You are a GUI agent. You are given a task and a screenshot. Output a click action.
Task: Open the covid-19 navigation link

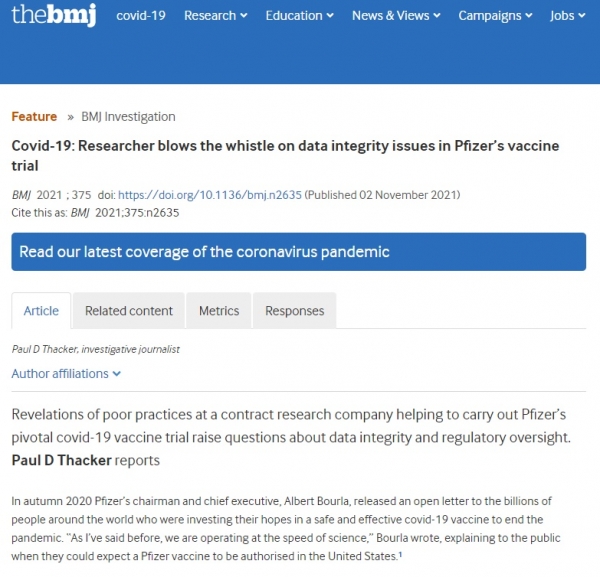coord(141,16)
